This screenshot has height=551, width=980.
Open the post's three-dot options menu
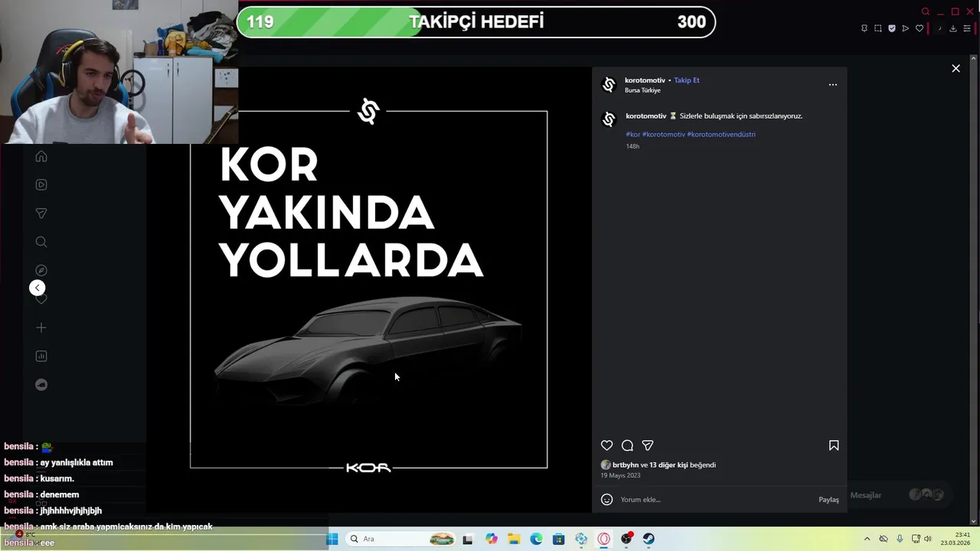coord(833,85)
